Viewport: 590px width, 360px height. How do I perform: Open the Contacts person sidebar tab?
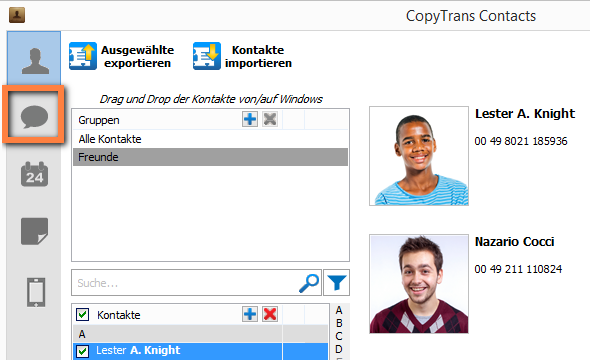(x=34, y=59)
